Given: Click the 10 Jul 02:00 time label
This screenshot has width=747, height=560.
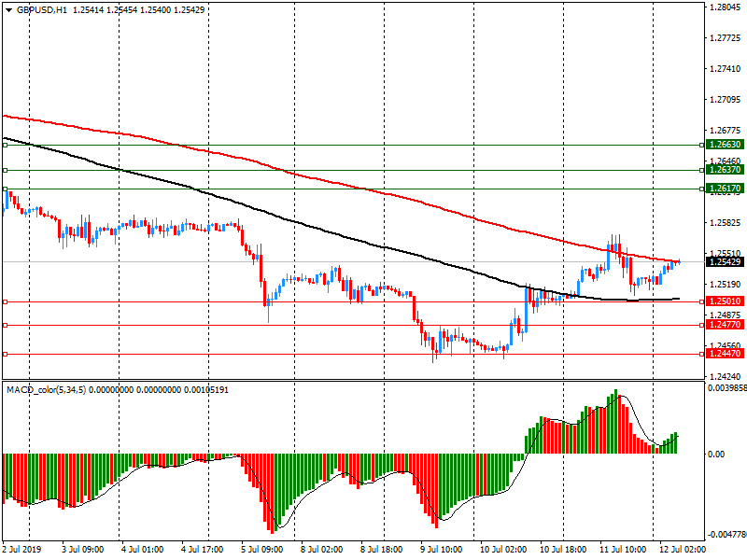Looking at the screenshot, I should (503, 550).
